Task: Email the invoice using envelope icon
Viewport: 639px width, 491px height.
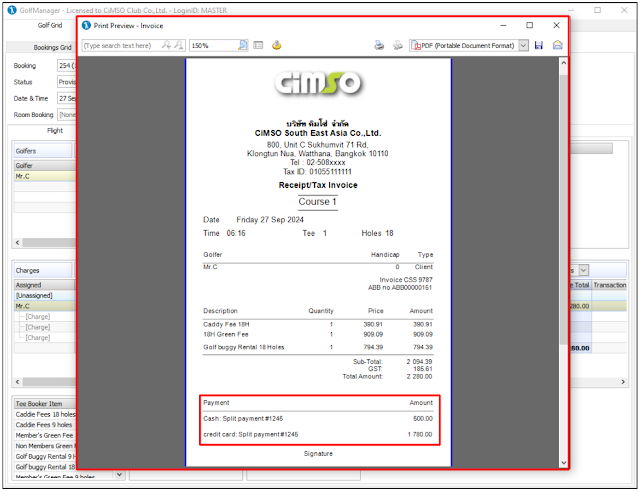Action: (557, 45)
